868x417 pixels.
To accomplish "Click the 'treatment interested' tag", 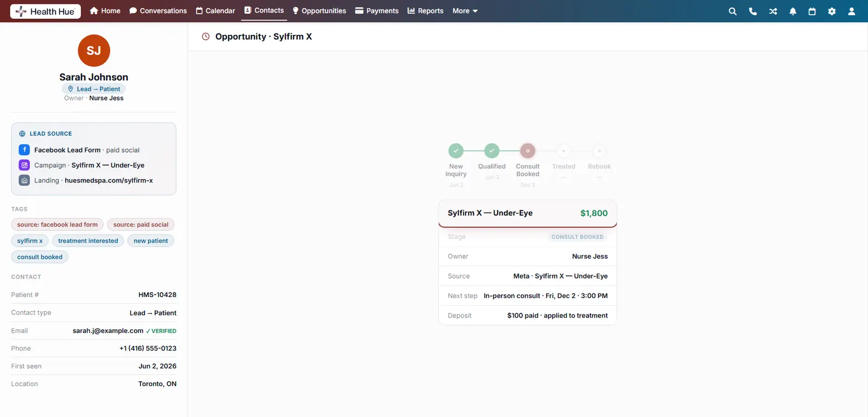I will click(88, 241).
